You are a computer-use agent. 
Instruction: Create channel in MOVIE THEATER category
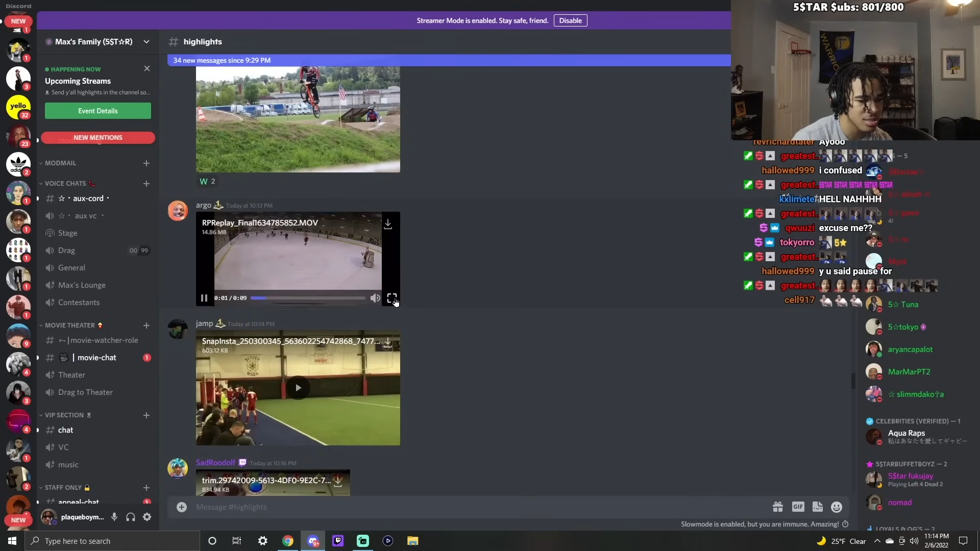(146, 325)
